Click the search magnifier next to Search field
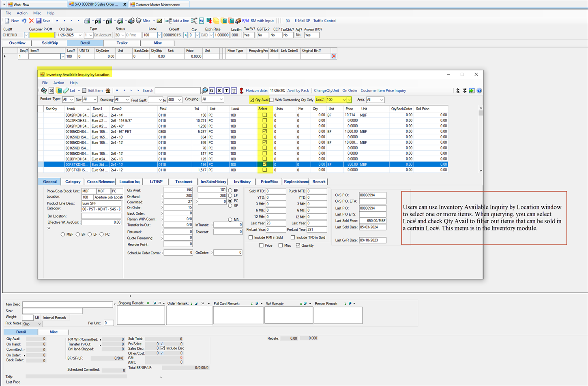588x386 pixels. tap(205, 91)
